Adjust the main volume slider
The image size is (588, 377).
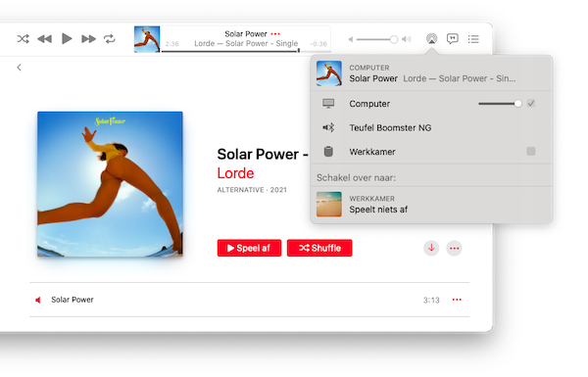pos(377,39)
